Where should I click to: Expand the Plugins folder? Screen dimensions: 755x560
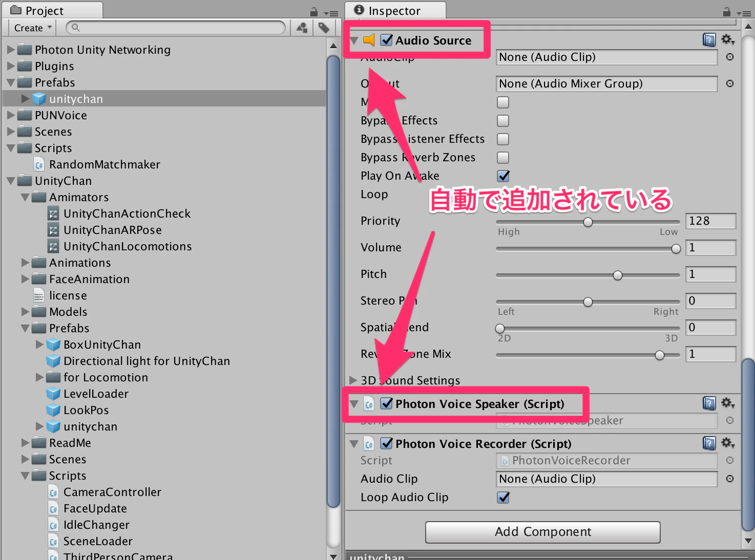click(11, 66)
